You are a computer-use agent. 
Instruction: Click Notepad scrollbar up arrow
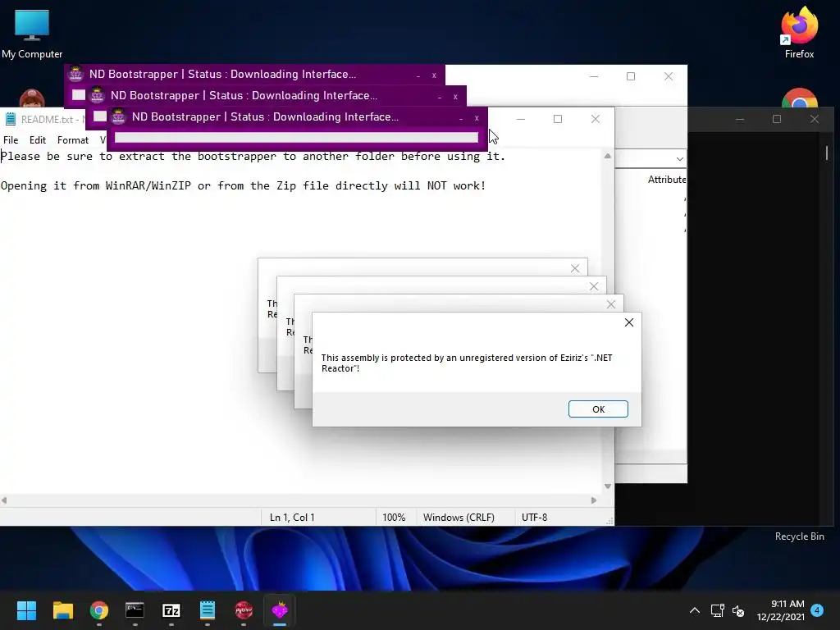click(608, 156)
